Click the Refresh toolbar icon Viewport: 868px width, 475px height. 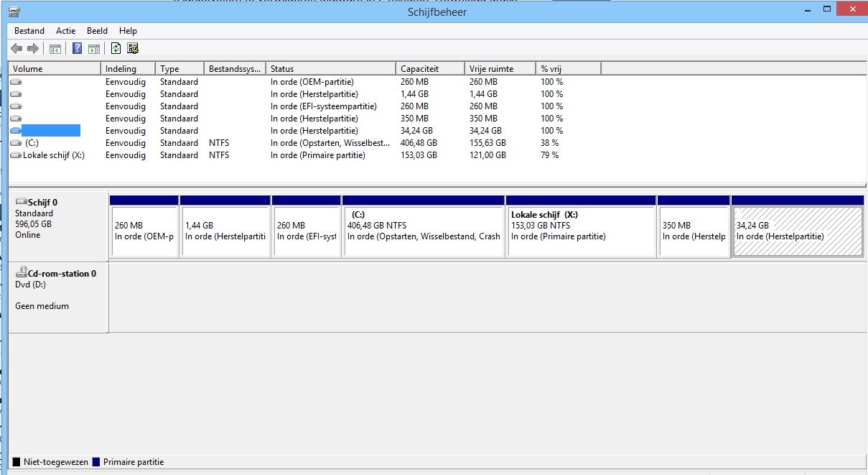(116, 49)
